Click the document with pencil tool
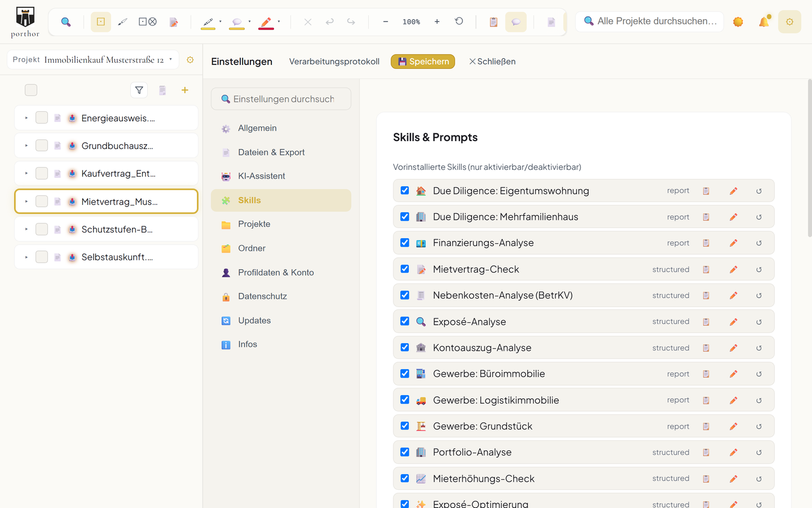The image size is (812, 508). coord(174,22)
